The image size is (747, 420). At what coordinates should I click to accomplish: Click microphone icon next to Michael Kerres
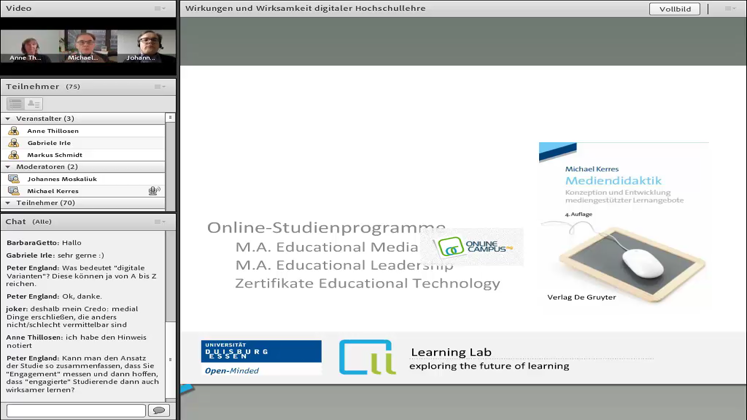click(154, 191)
